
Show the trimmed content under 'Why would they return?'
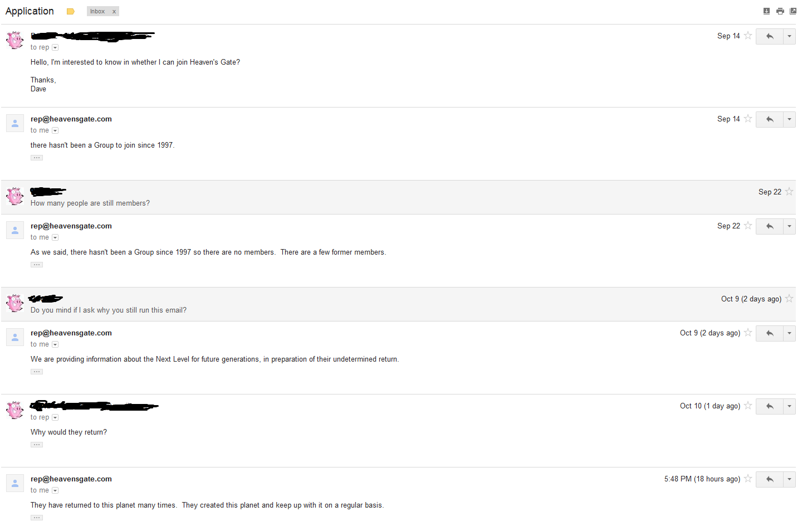(37, 445)
